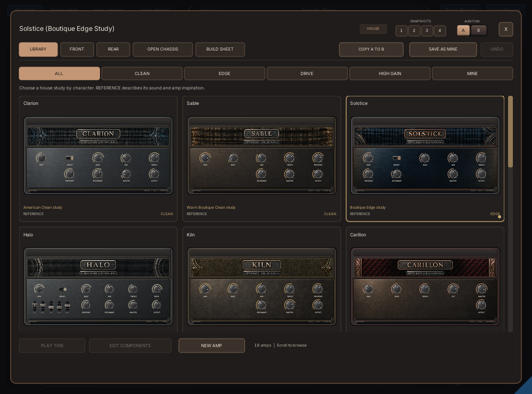Screen dimensions: 532x394
Task: Click Solstice's Reference label
Action: [x=360, y=214]
